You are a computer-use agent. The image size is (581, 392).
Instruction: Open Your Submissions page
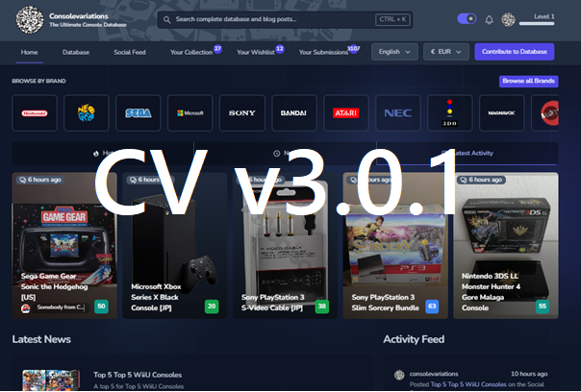[323, 52]
